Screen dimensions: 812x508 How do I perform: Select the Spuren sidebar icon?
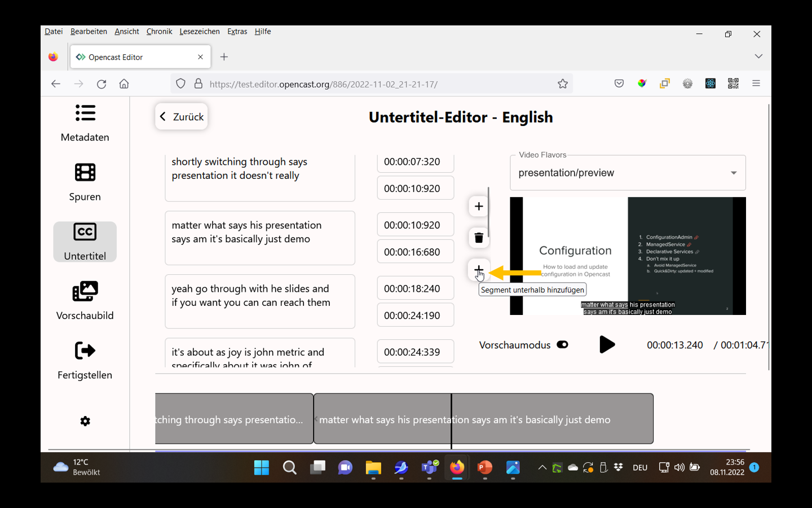(85, 182)
